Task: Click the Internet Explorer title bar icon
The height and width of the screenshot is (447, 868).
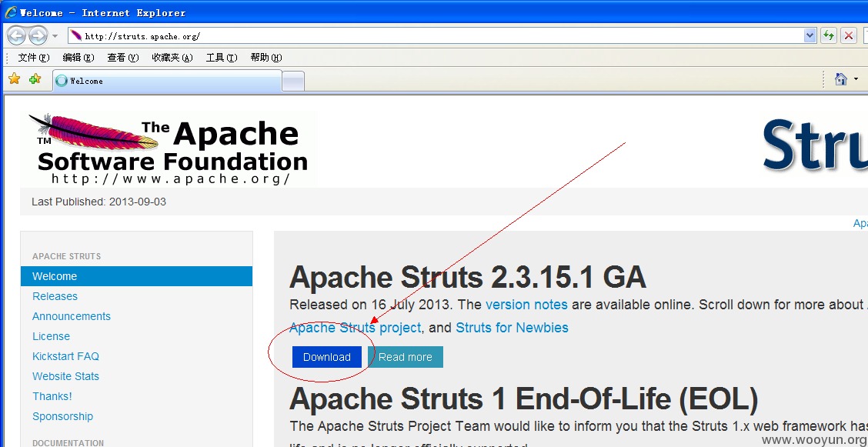Action: click(x=11, y=12)
